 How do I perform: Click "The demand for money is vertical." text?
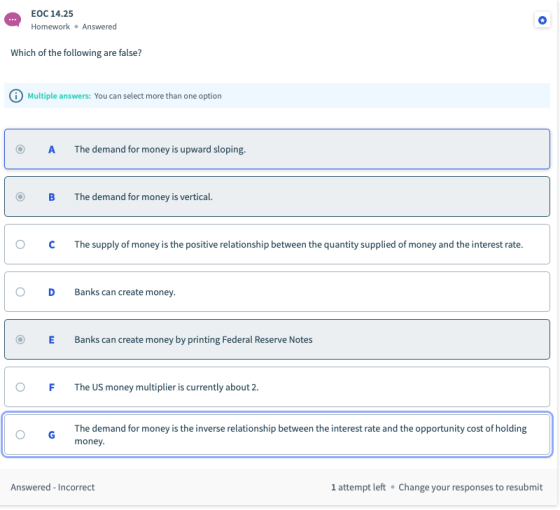tap(144, 197)
